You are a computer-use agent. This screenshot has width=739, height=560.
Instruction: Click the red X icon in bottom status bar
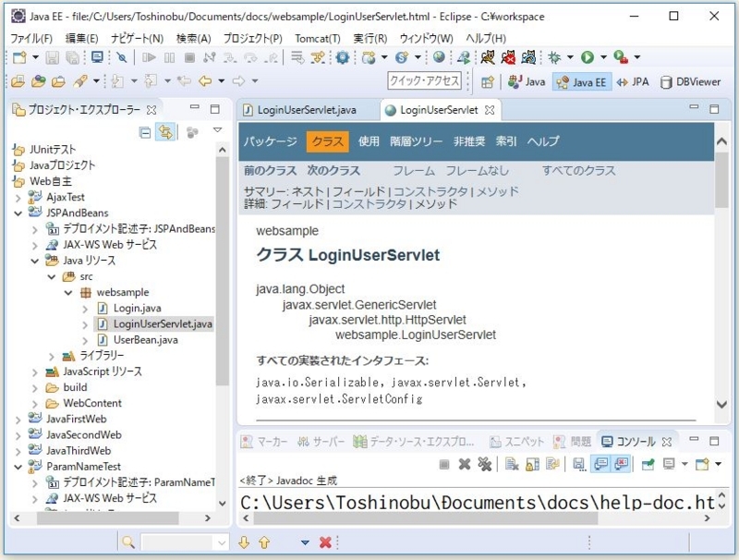(x=325, y=542)
